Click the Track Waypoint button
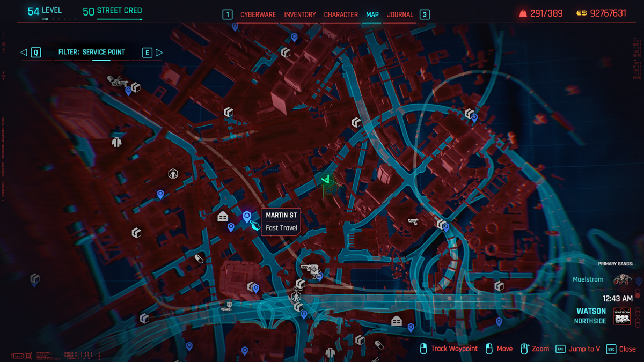This screenshot has width=644, height=362. [x=453, y=349]
